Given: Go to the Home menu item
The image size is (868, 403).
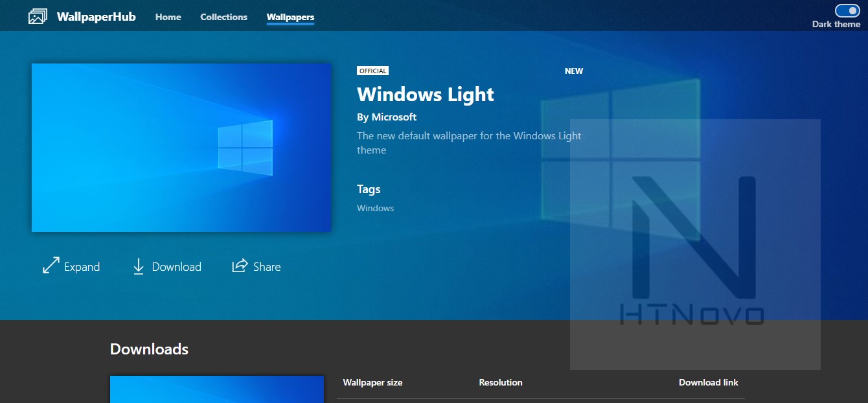Looking at the screenshot, I should (168, 17).
